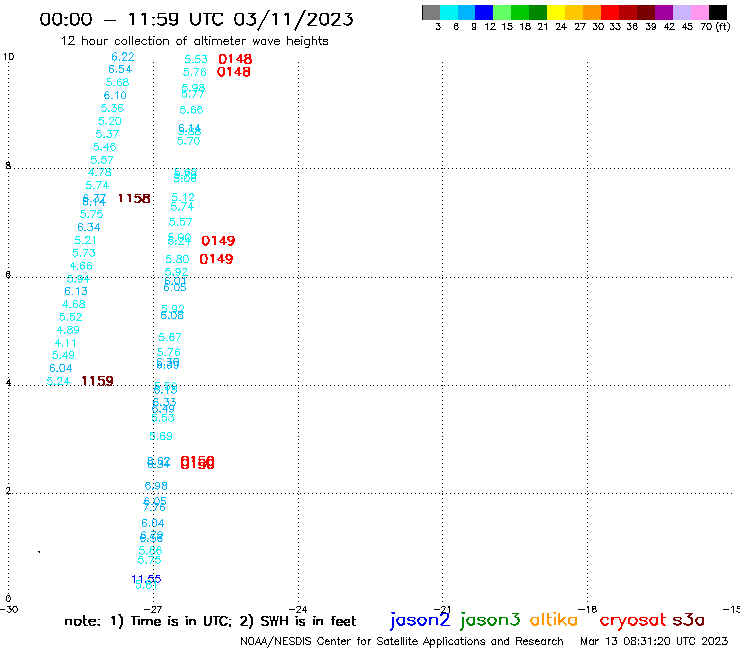This screenshot has width=740, height=650.
Task: Select the 5.36 wave height reading
Action: point(112,108)
